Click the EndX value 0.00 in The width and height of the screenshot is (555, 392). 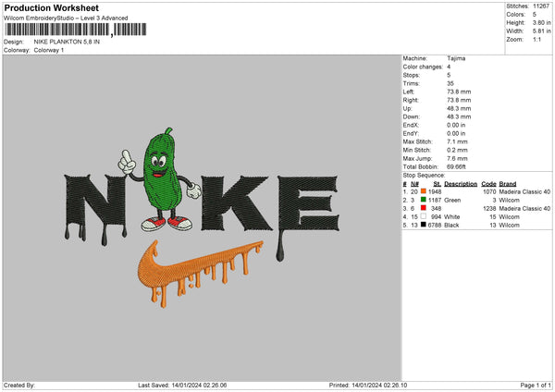click(x=456, y=125)
